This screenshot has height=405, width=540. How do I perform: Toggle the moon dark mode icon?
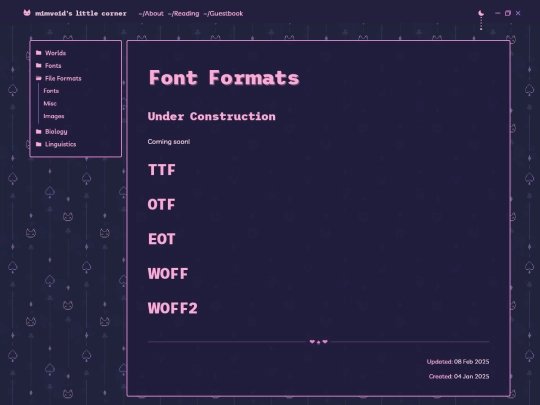coord(481,13)
